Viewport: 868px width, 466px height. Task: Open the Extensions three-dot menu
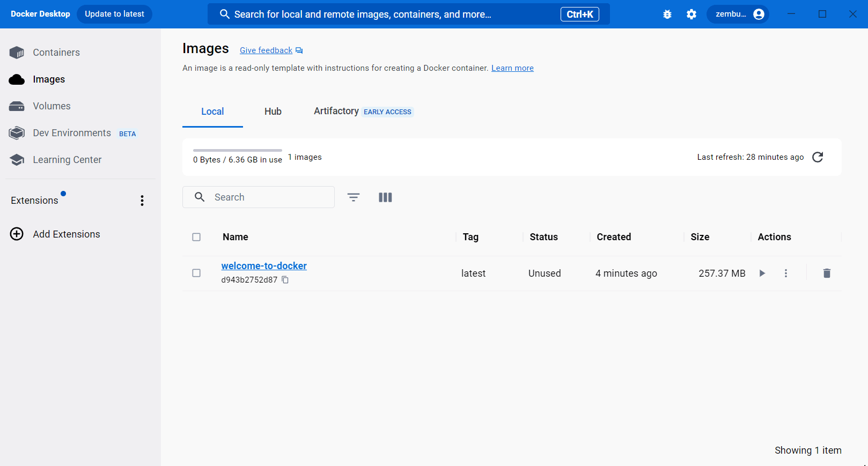pyautogui.click(x=142, y=201)
